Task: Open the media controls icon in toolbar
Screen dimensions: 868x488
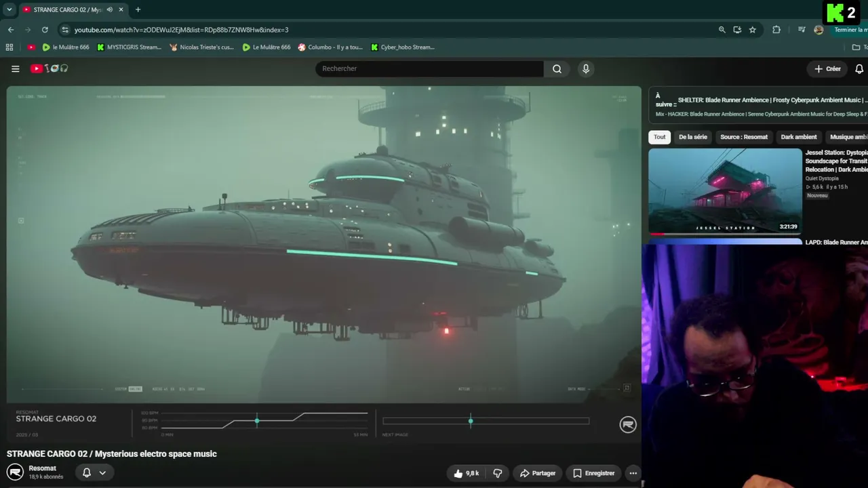Action: (802, 30)
